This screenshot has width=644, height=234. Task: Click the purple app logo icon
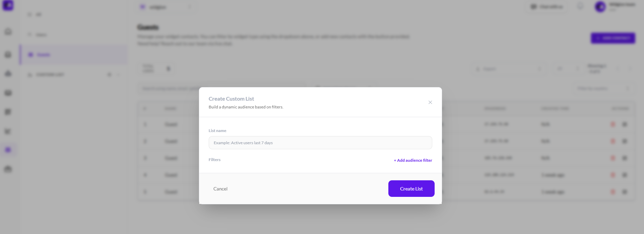[x=8, y=5]
